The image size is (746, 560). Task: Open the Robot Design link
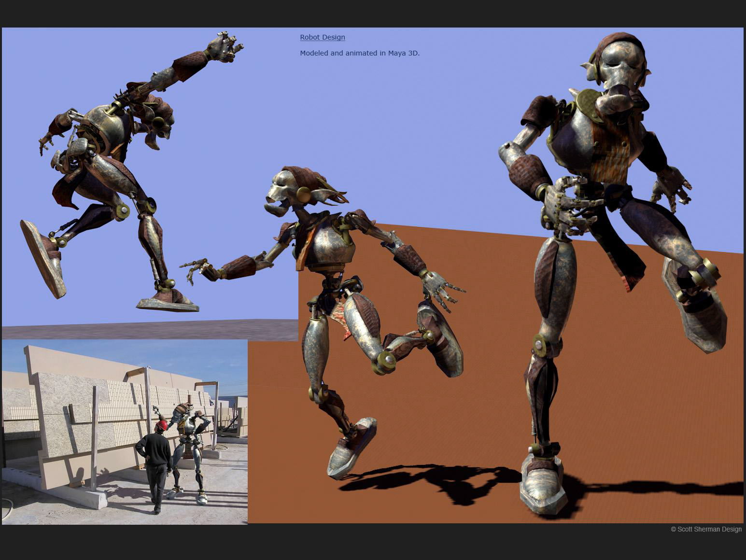[x=323, y=37]
